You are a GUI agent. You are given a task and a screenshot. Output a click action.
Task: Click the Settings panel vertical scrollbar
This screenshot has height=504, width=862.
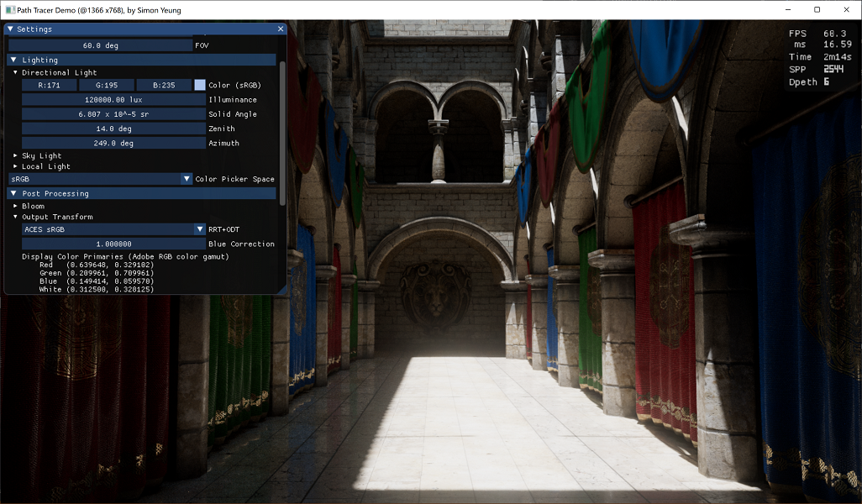coord(282,134)
